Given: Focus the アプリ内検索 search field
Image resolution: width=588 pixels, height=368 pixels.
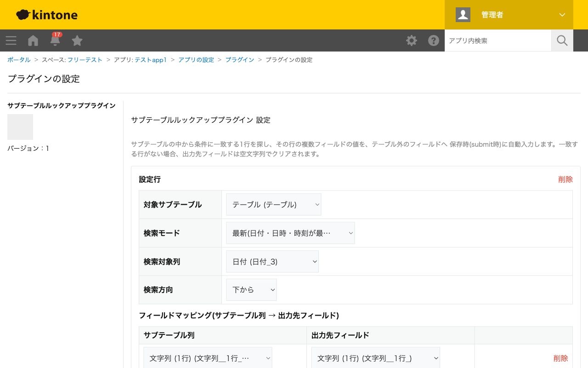Looking at the screenshot, I should [498, 40].
